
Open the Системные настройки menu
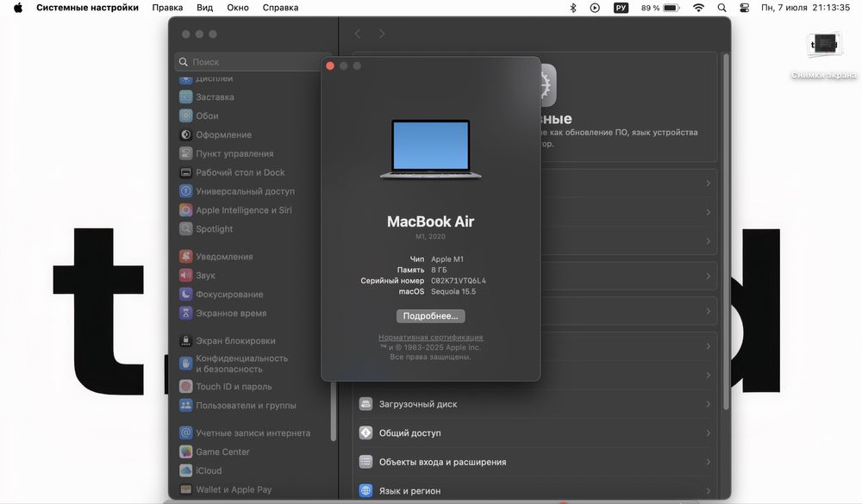point(87,8)
